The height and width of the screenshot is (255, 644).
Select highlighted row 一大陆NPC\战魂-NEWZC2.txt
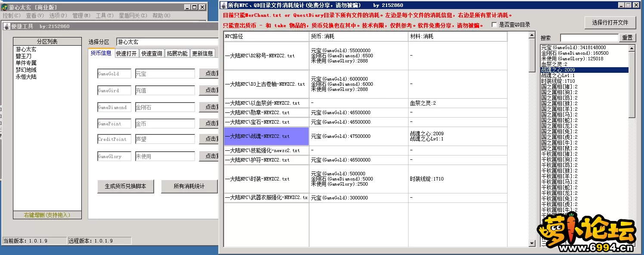(x=266, y=136)
